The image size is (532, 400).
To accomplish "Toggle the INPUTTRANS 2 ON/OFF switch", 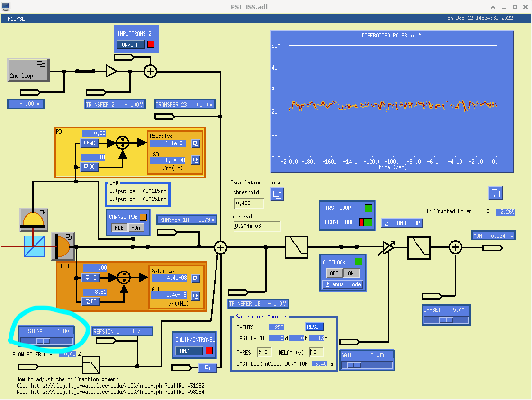I will [131, 45].
